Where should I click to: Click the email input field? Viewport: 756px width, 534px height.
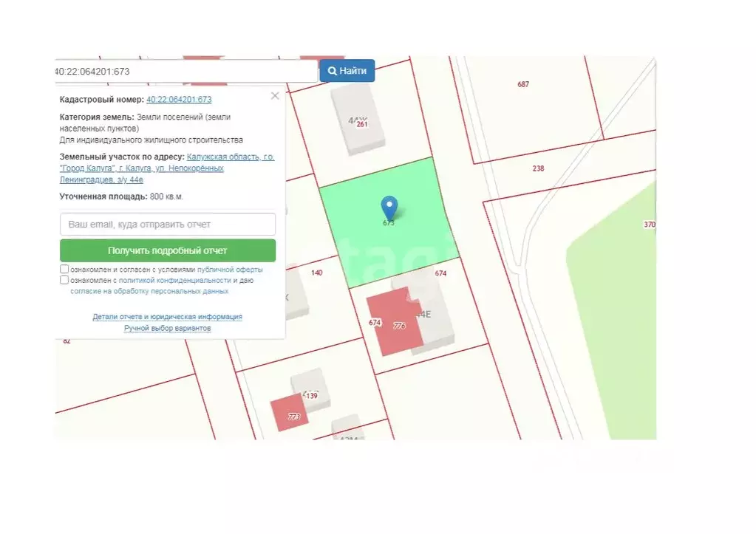[x=168, y=224]
